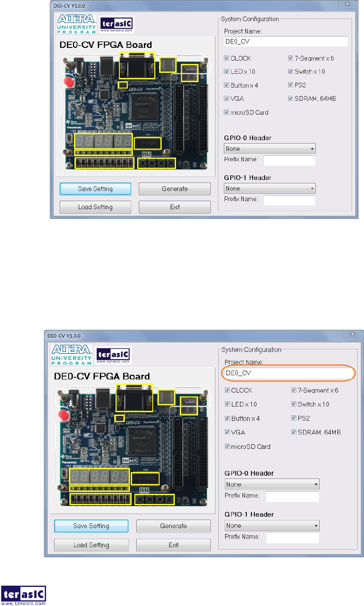
Task: Click GPIO-0 Prefix Name field, lower window
Action: point(292,496)
